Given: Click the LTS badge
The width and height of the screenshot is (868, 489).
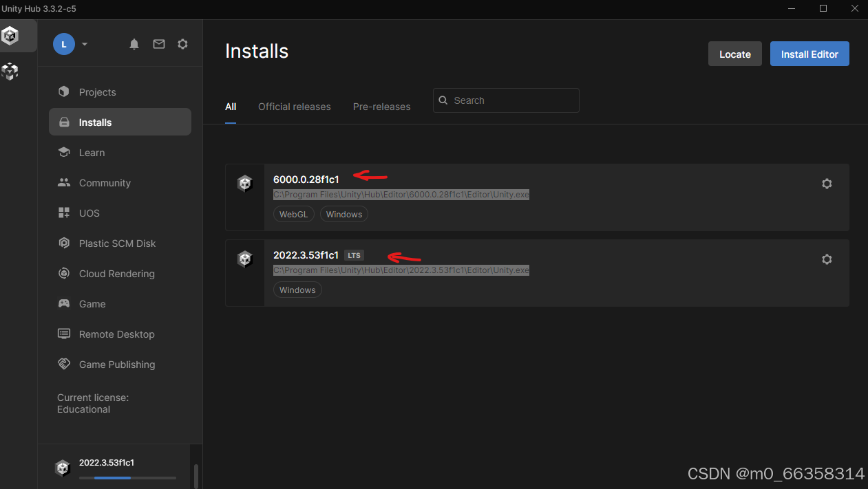Looking at the screenshot, I should coord(354,255).
